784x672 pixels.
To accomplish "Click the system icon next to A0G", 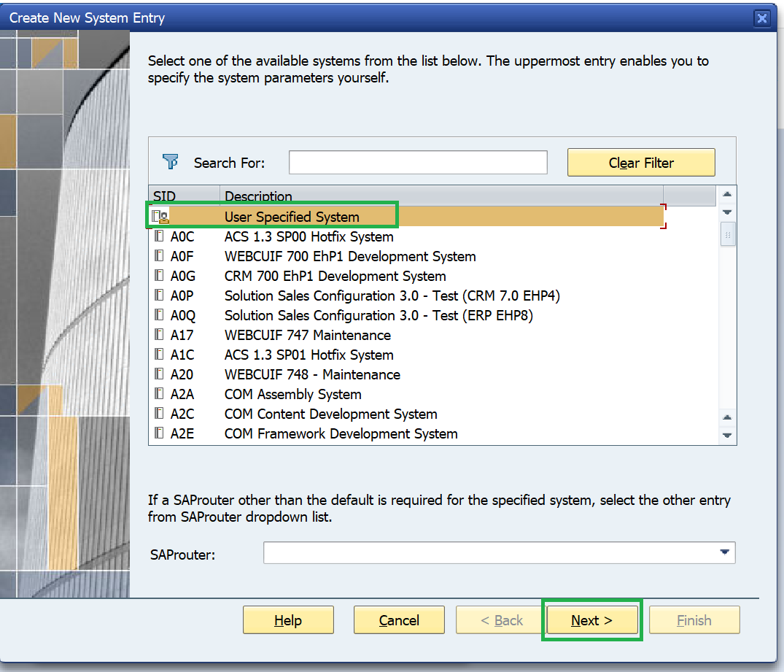I will (159, 275).
